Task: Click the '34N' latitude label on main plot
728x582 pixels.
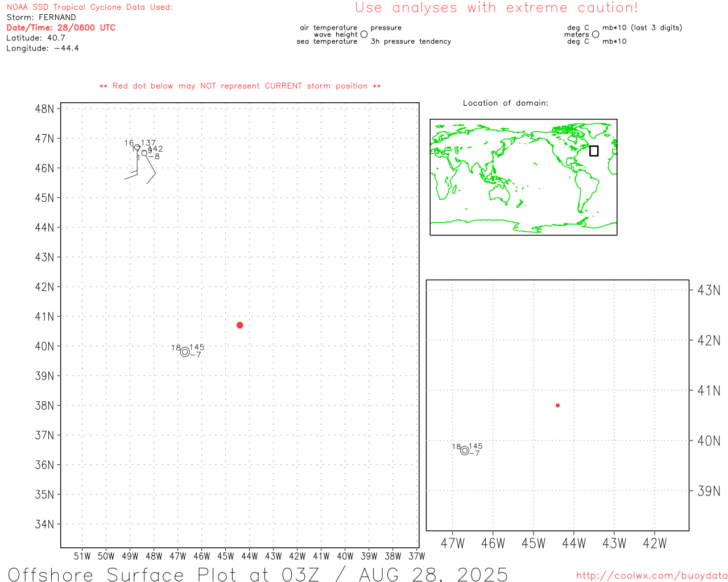Action: [x=45, y=524]
